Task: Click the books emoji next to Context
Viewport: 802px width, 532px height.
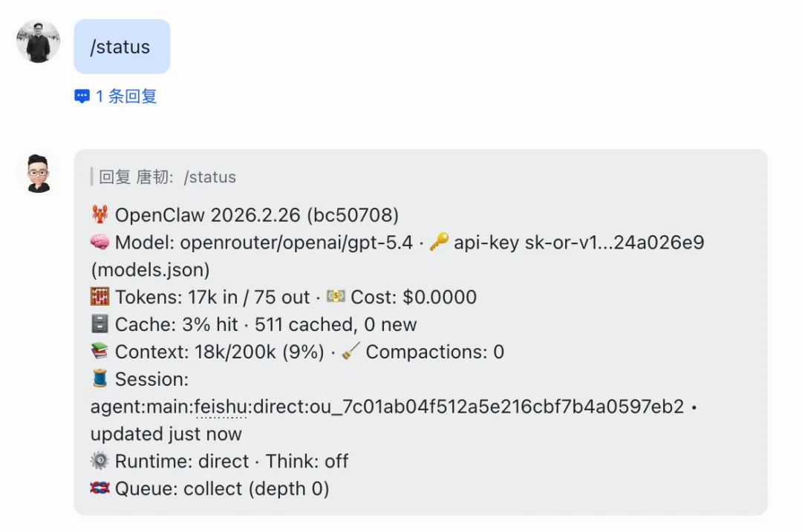Action: (x=100, y=352)
